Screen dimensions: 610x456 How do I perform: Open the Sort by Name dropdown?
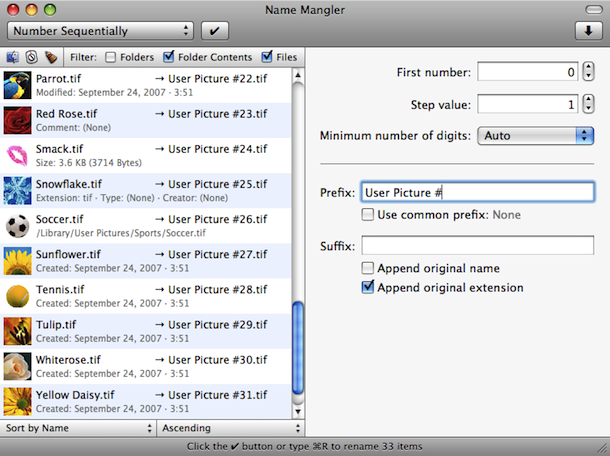(x=78, y=428)
